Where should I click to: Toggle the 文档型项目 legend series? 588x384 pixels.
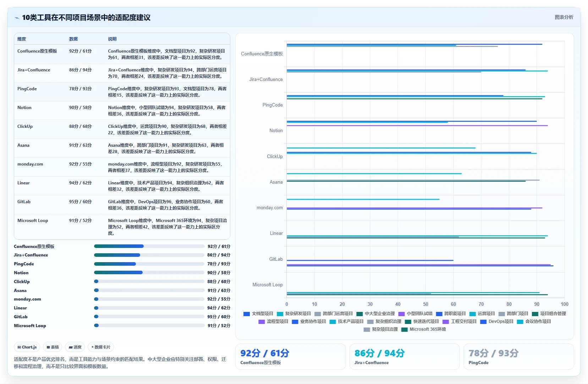pos(258,314)
